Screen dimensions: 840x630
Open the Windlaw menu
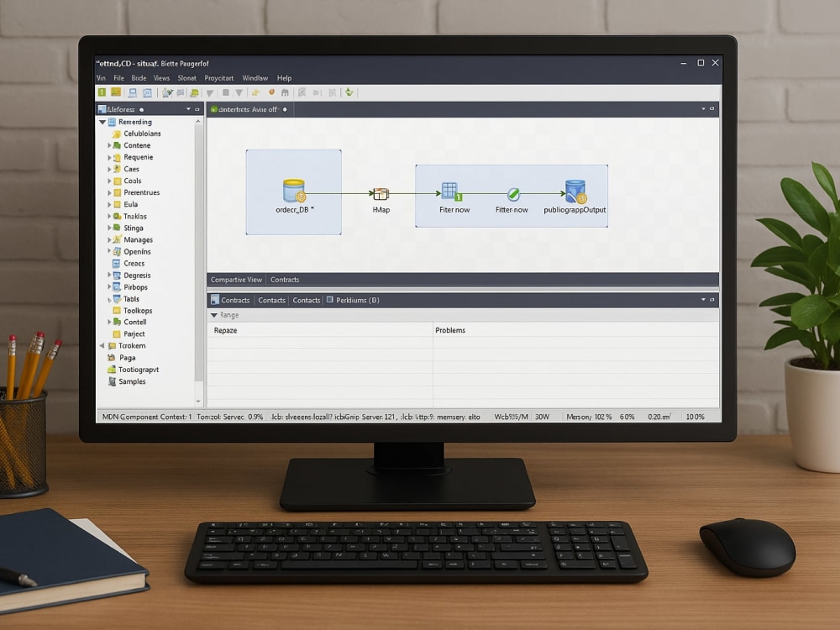pos(255,78)
